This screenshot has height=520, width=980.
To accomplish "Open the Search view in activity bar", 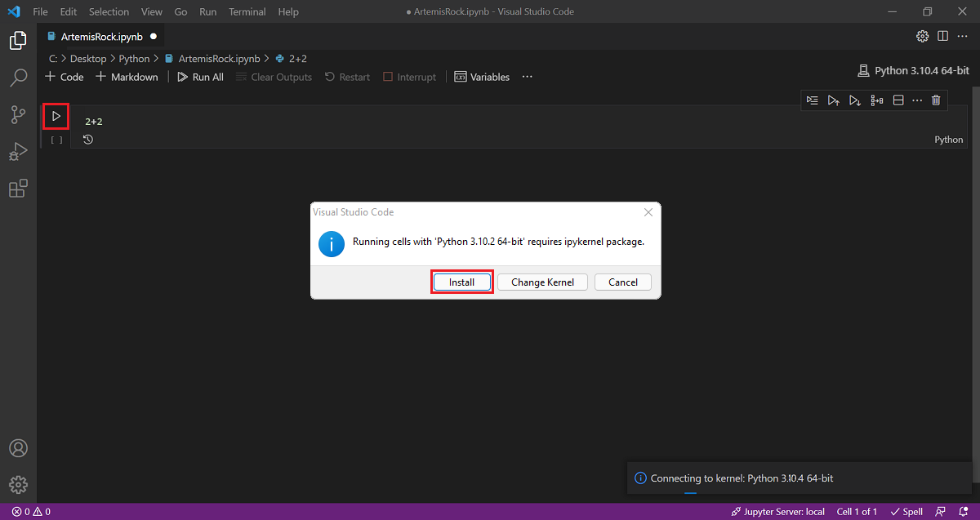I will 18,78.
